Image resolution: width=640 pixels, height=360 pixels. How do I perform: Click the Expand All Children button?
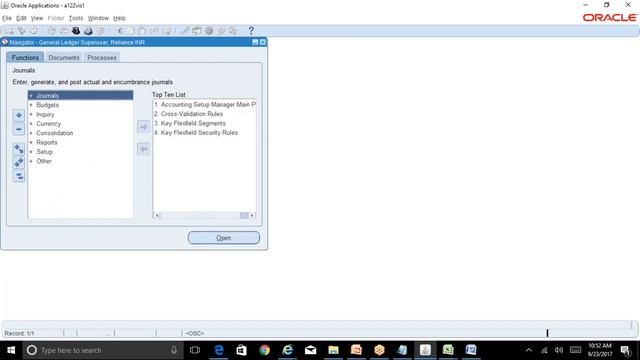click(19, 149)
